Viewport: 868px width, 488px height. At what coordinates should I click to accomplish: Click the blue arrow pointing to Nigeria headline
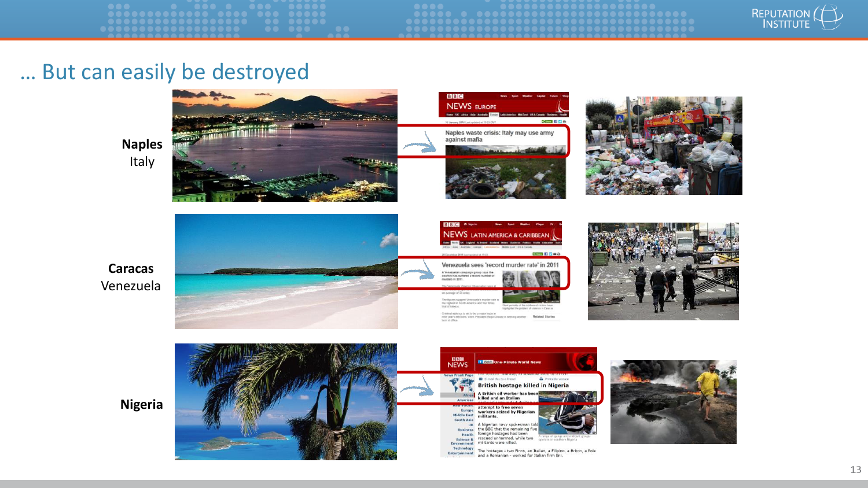(x=417, y=390)
